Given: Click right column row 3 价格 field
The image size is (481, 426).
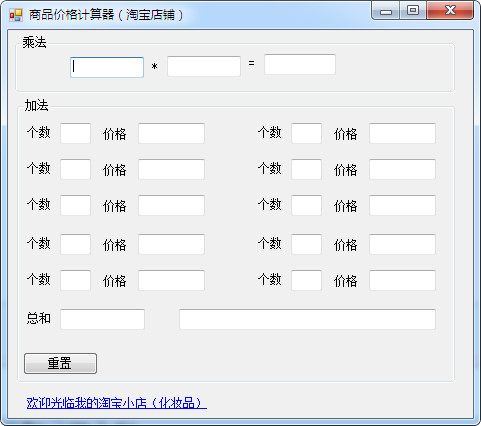Looking at the screenshot, I should click(402, 205).
